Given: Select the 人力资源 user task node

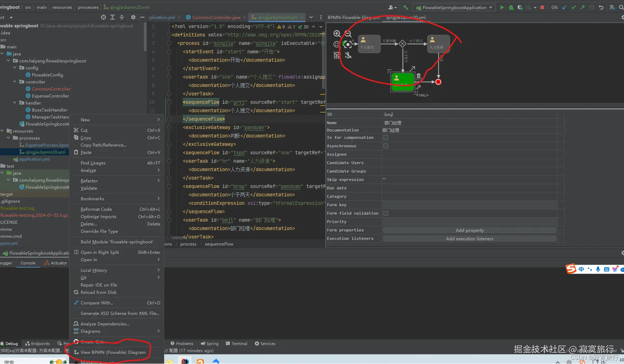Looking at the screenshot, I should [438, 44].
